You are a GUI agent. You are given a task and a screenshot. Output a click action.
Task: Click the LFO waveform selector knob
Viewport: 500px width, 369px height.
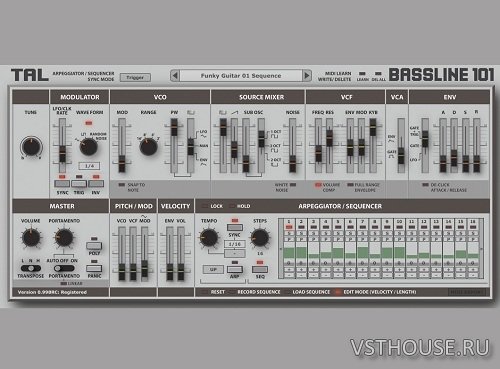[89, 147]
